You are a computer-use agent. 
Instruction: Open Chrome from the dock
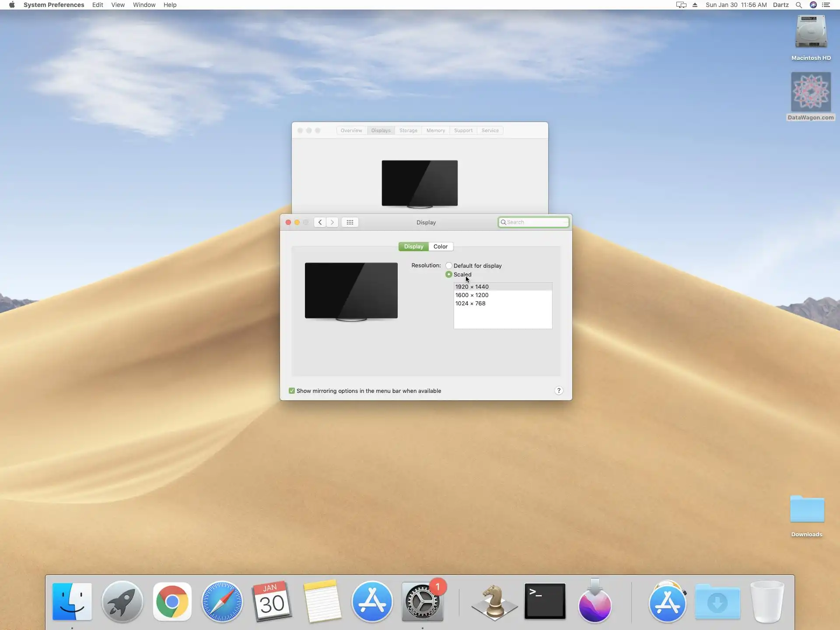click(x=172, y=602)
